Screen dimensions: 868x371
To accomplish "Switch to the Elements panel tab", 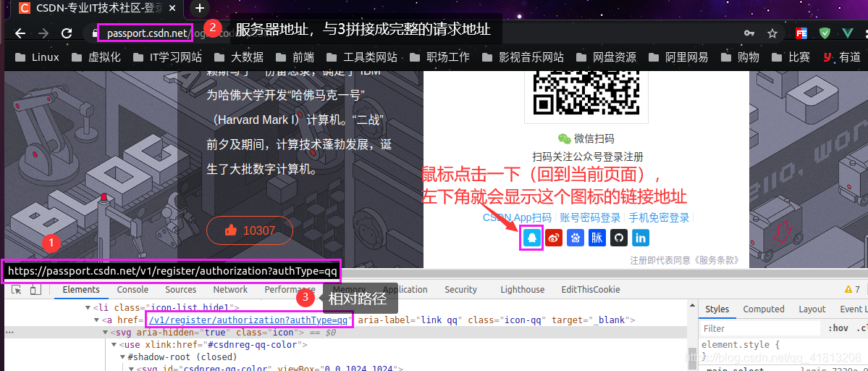I will pyautogui.click(x=81, y=290).
